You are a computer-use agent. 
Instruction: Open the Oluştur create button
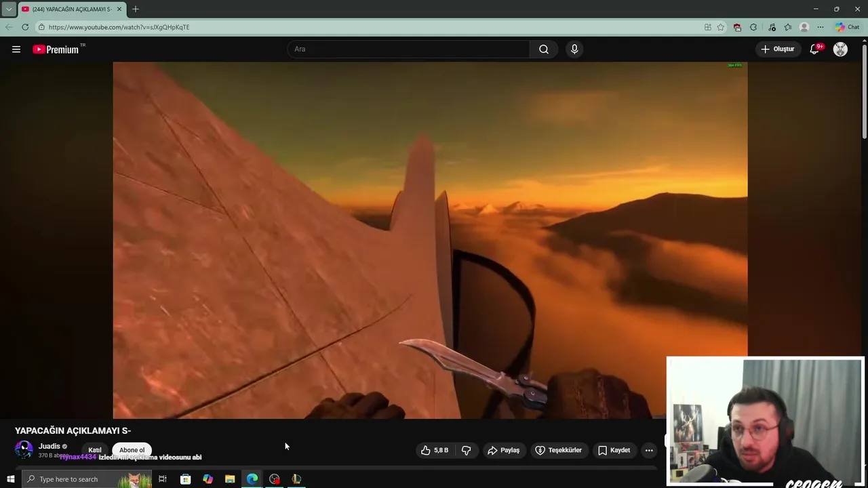(778, 49)
